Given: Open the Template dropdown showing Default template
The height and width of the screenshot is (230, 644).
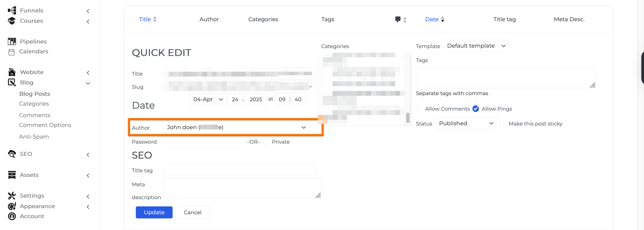Looking at the screenshot, I should point(476,46).
